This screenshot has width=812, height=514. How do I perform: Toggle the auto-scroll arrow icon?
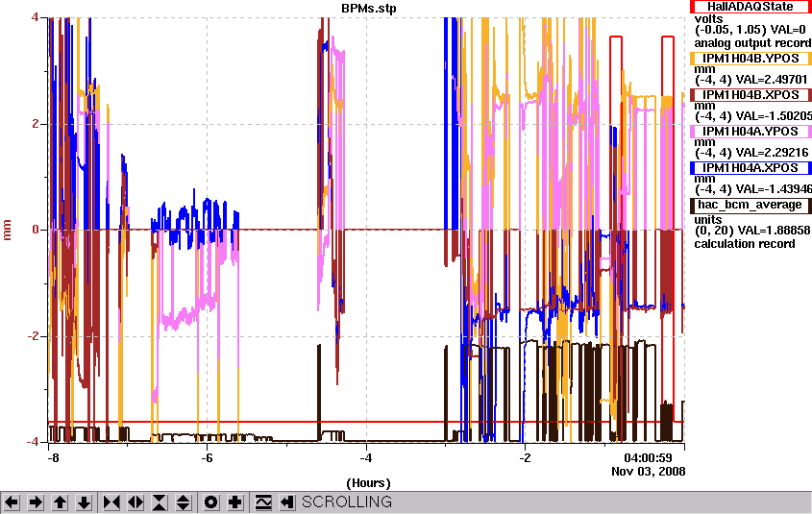287,502
